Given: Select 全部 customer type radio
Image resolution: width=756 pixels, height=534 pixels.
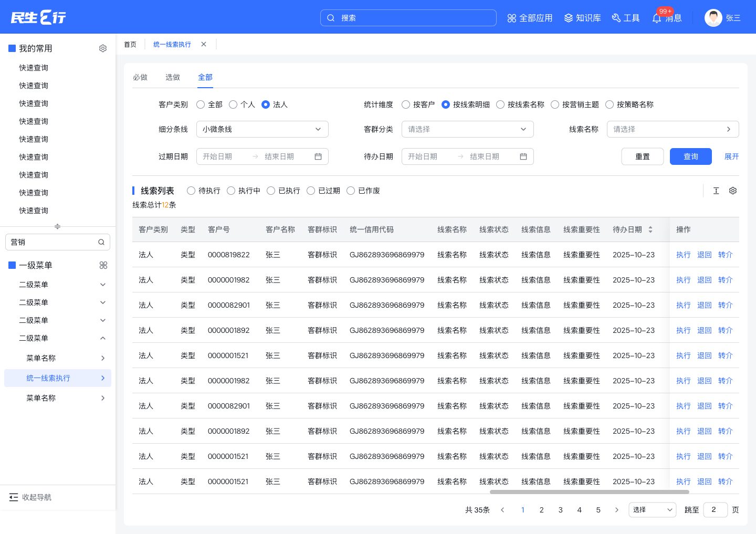Looking at the screenshot, I should point(201,104).
